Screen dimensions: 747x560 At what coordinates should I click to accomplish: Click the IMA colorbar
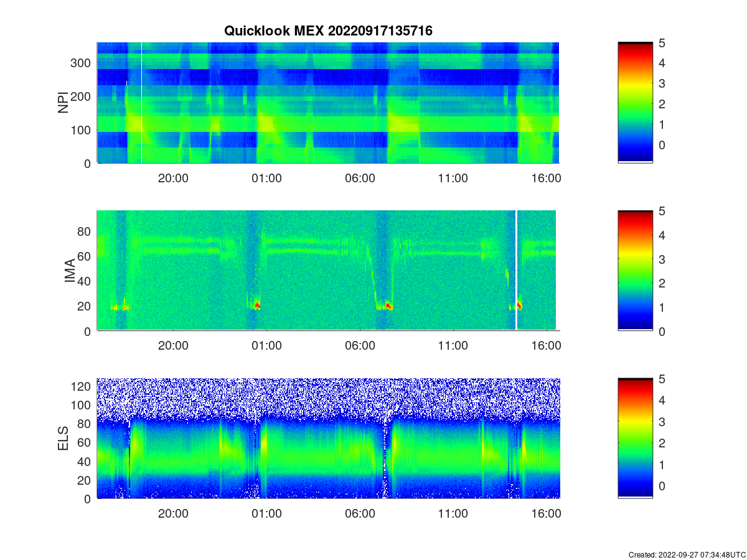point(635,271)
